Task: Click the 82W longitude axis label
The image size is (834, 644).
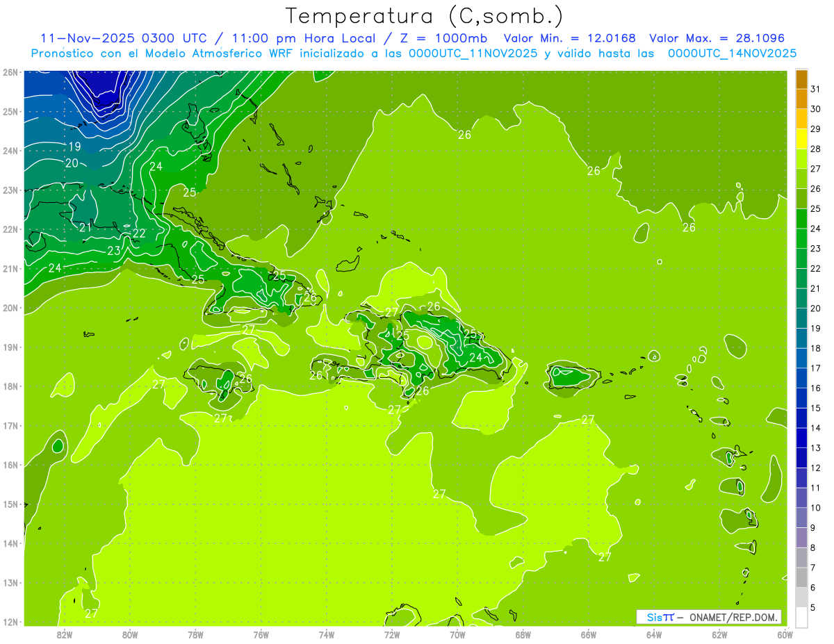Action: click(x=65, y=634)
